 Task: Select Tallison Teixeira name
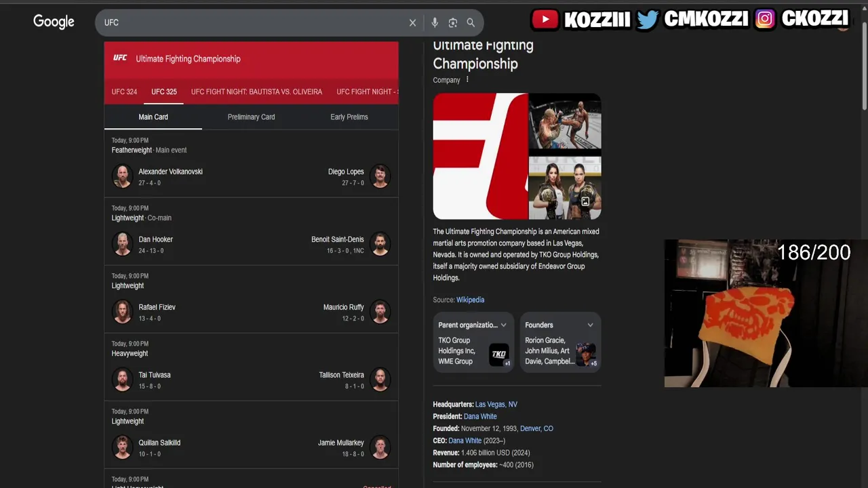(342, 375)
